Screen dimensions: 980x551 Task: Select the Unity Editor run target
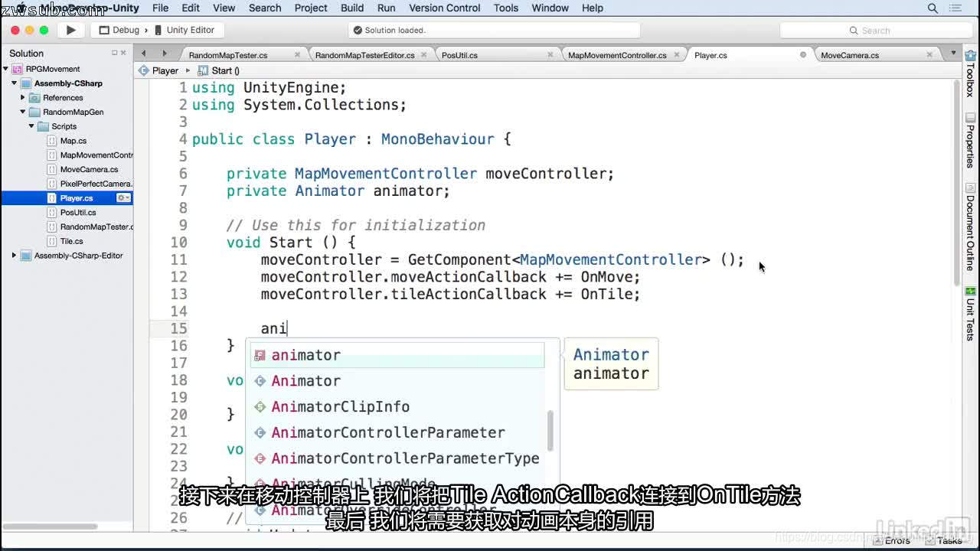(184, 30)
